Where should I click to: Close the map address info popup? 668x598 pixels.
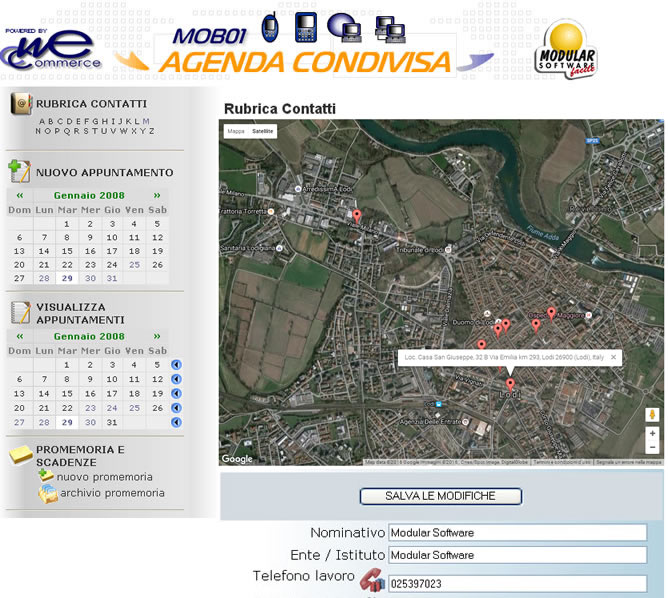(x=613, y=357)
